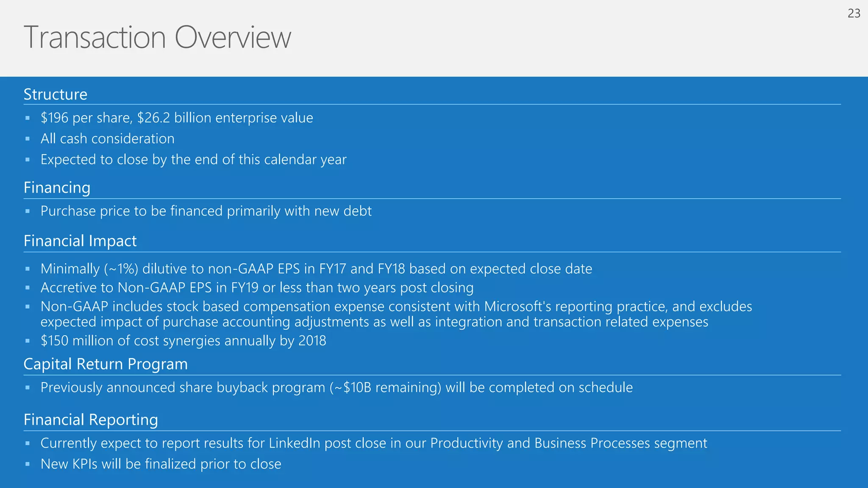Click the Purchase price financed with debt line
Viewport: 868px width, 488px height.
tap(206, 211)
